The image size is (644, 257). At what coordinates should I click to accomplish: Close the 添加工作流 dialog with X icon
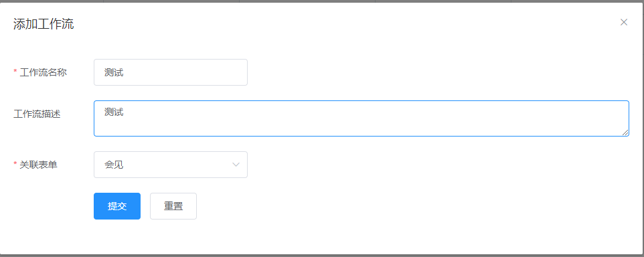pos(623,22)
